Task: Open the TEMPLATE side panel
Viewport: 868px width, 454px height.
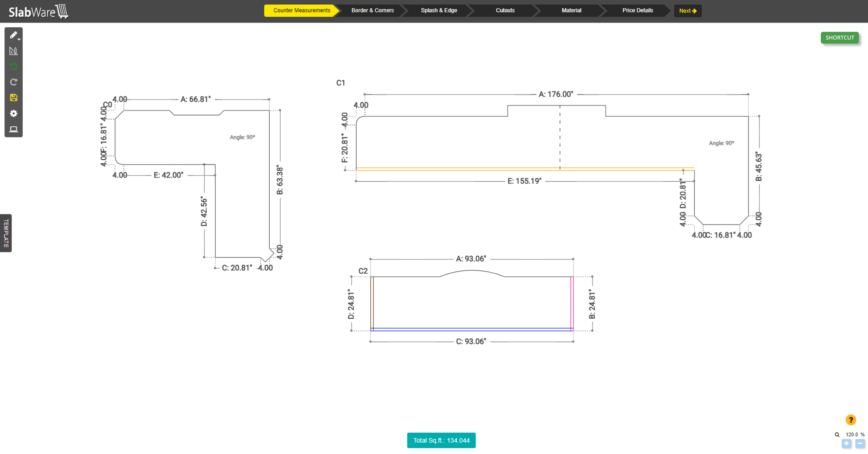Action: point(6,233)
